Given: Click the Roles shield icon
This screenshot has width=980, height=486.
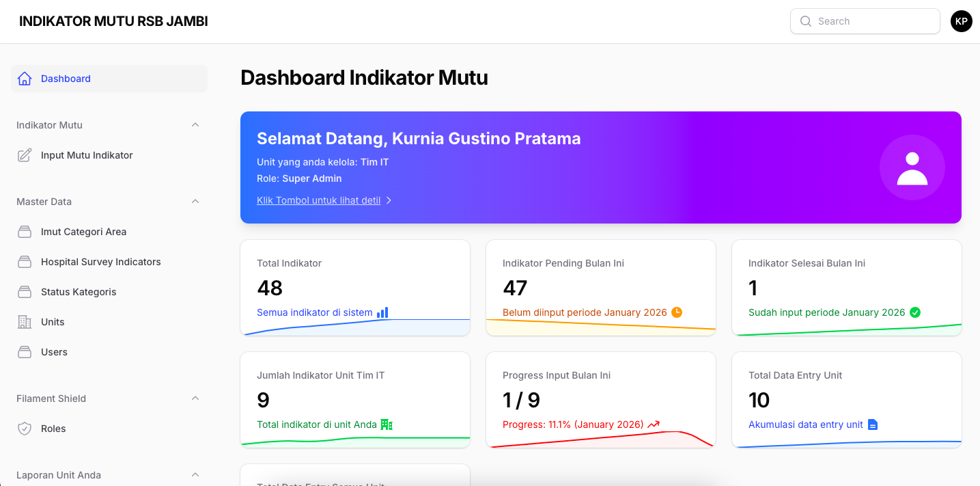Looking at the screenshot, I should pos(25,429).
